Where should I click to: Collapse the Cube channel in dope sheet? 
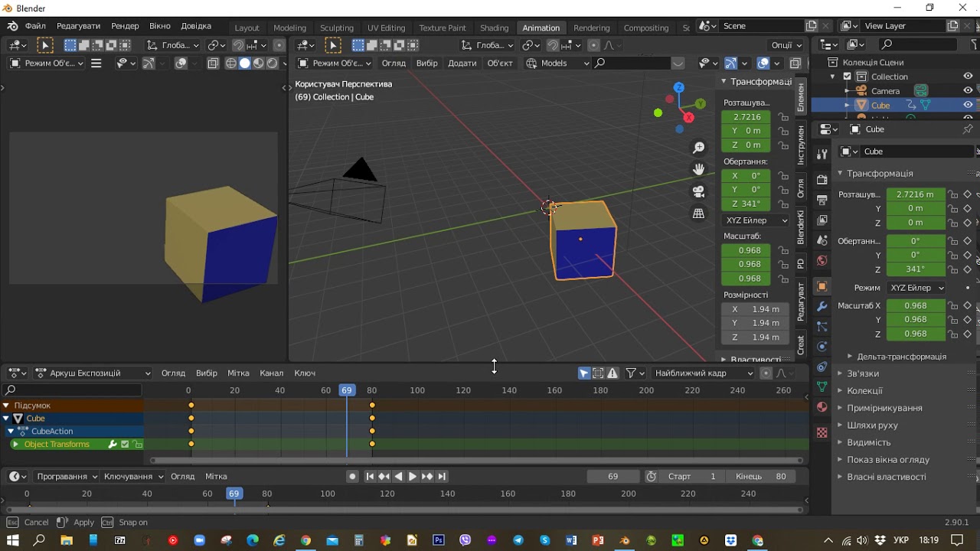pos(6,419)
